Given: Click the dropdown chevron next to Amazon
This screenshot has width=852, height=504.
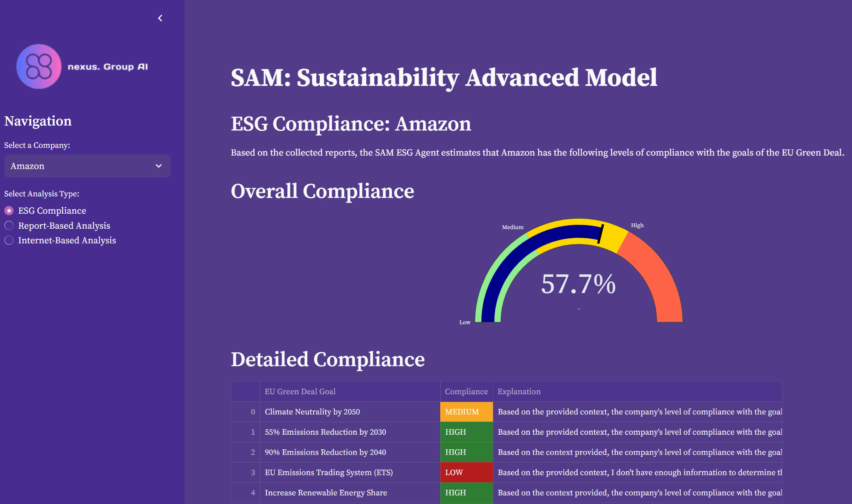Looking at the screenshot, I should coord(158,166).
